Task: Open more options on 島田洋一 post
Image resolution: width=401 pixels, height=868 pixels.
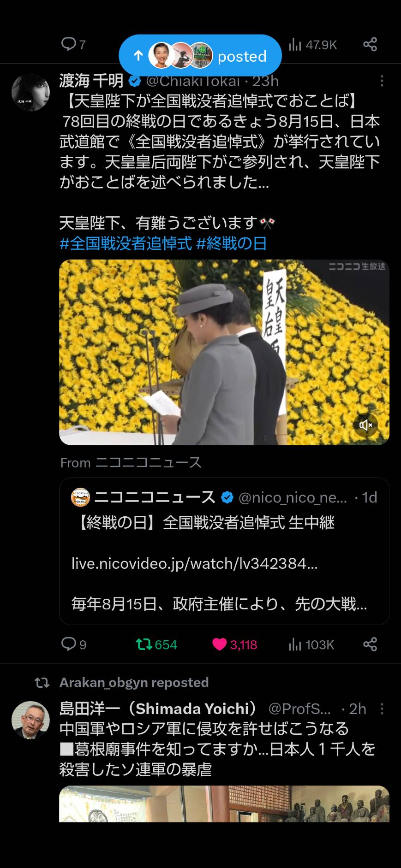Action: click(382, 709)
